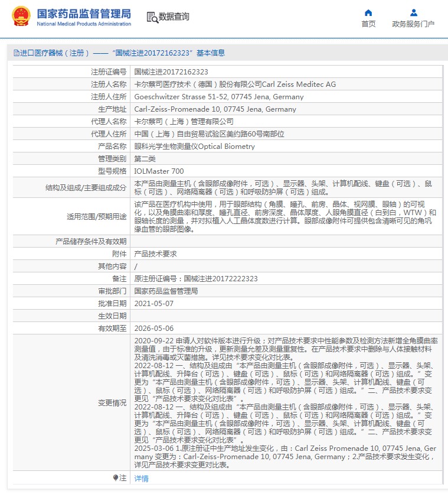Screen dimensions: 448x494
Task: Click agent name 卡尔蔡司（上海）管理有限公司
Action: pyautogui.click(x=184, y=122)
